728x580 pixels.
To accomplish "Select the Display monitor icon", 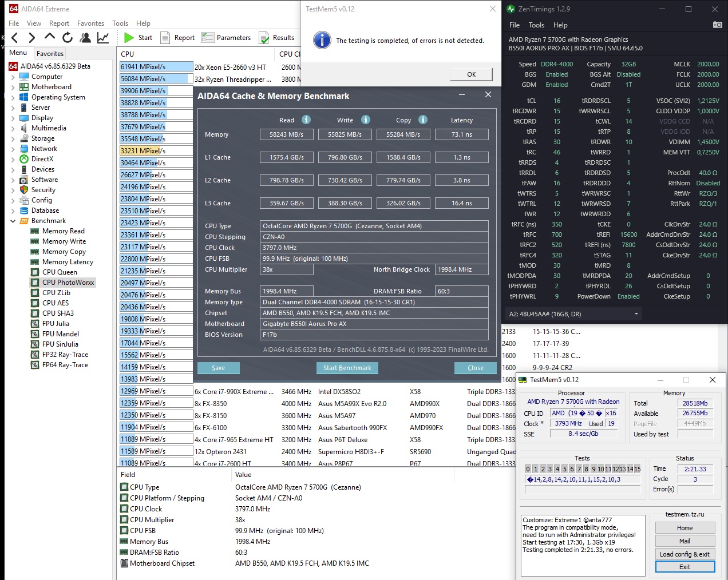I will [x=24, y=117].
